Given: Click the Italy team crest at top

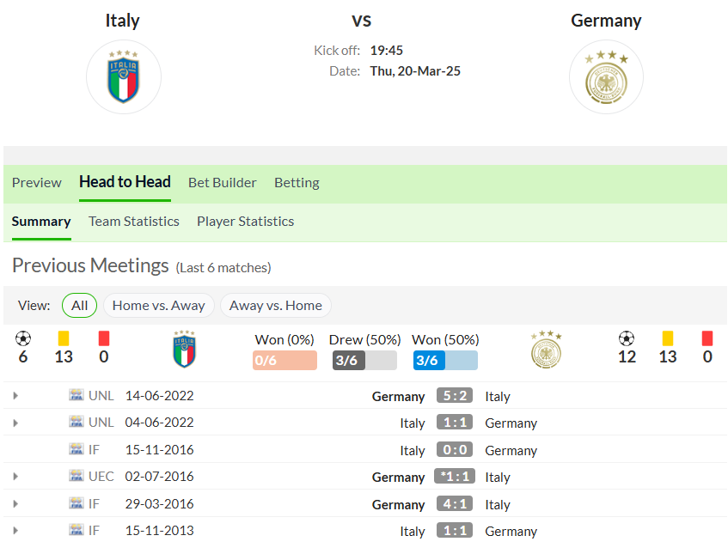Looking at the screenshot, I should click(124, 77).
